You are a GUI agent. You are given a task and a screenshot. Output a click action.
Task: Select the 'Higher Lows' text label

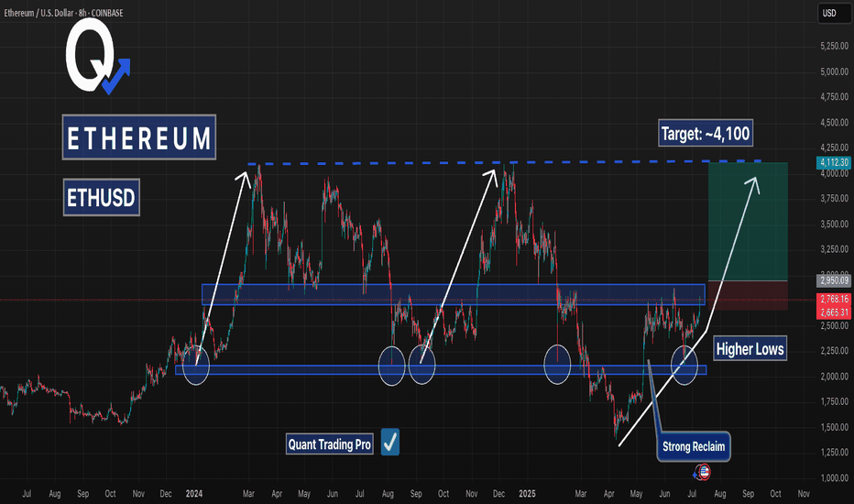750,349
